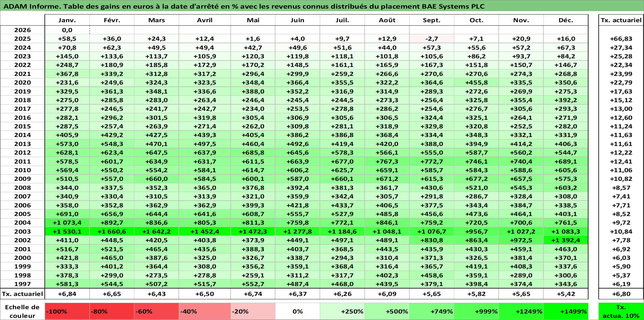Image resolution: width=644 pixels, height=320 pixels.
Task: Select cell +329,8 in 2015 row
Action: pyautogui.click(x=432, y=126)
